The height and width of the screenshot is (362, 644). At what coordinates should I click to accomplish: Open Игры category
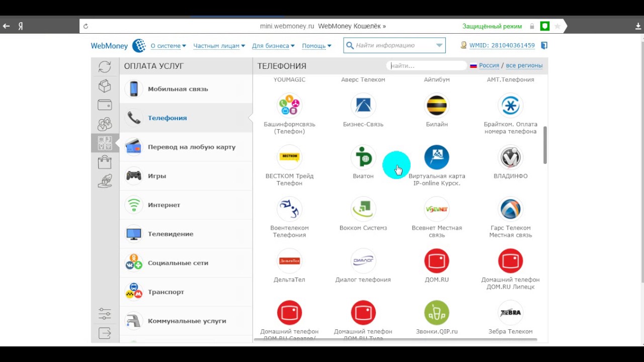[x=186, y=176]
